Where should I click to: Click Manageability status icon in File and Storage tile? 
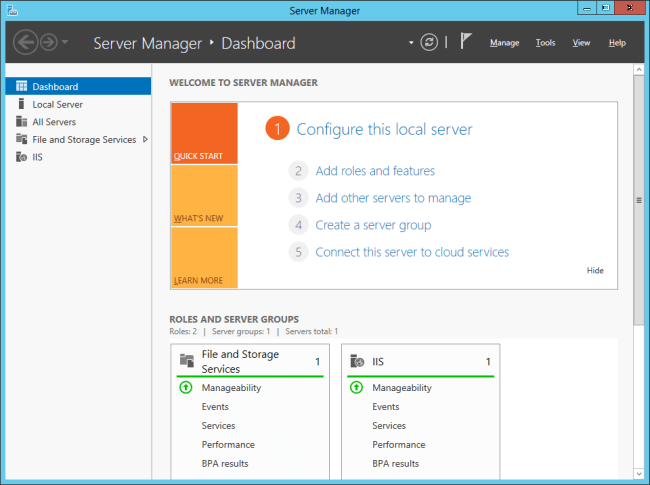click(186, 388)
